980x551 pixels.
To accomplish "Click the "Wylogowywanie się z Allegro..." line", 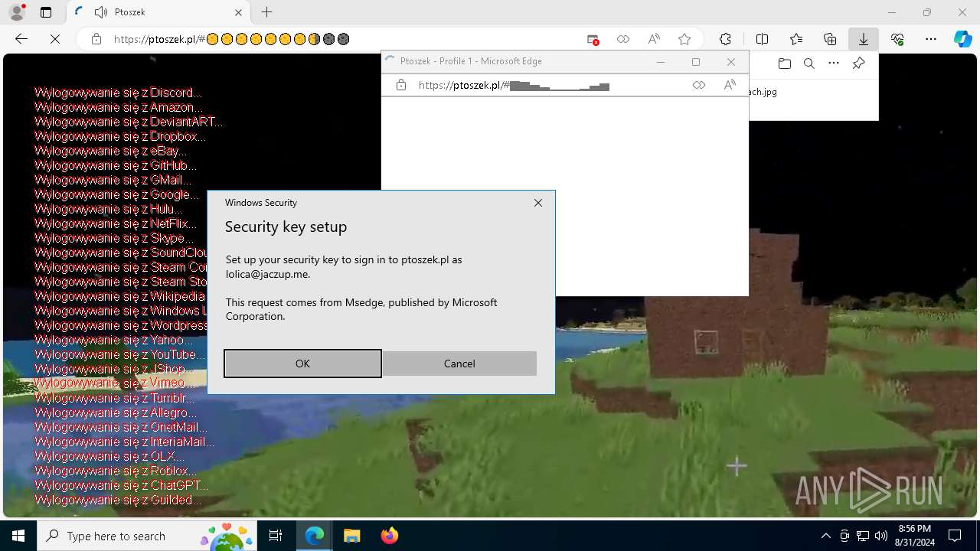I will pyautogui.click(x=116, y=412).
